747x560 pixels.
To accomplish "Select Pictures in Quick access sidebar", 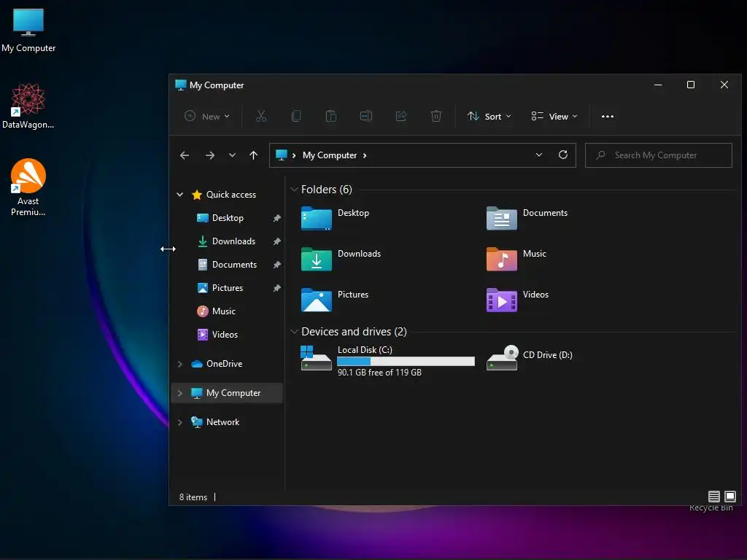I will 228,287.
